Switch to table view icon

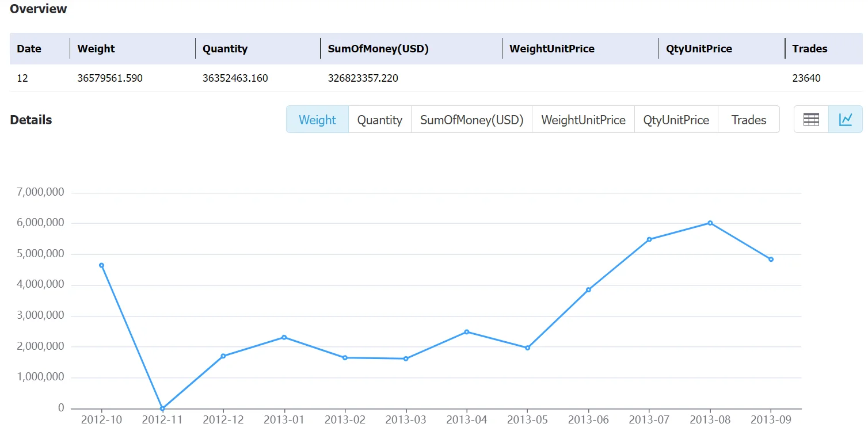(x=811, y=120)
